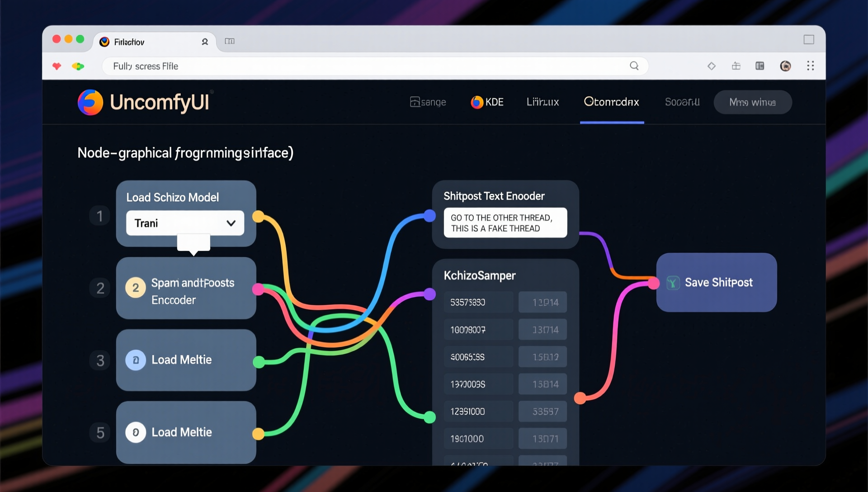Click the chevron arrow in Trani dropdown
The width and height of the screenshot is (868, 492).
[231, 223]
